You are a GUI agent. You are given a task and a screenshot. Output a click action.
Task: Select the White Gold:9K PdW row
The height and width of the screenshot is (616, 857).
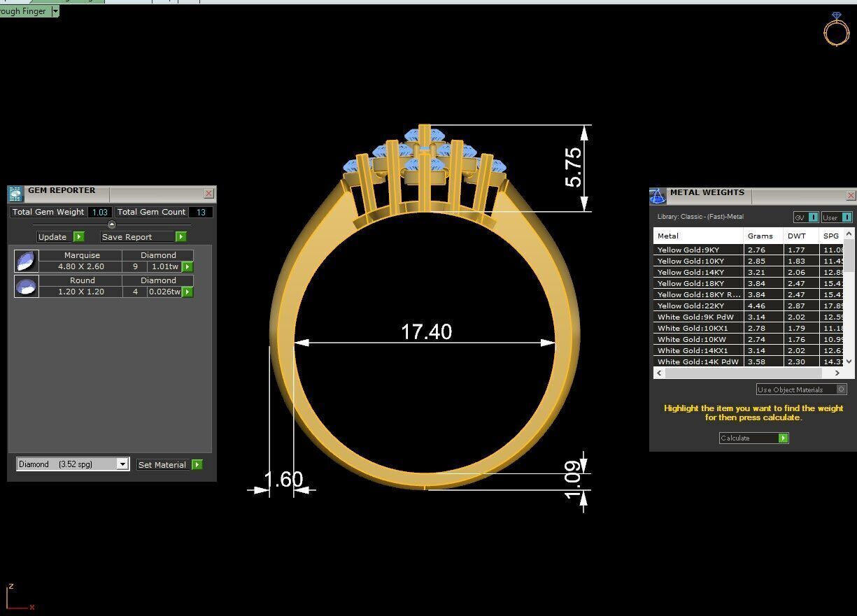pos(749,317)
